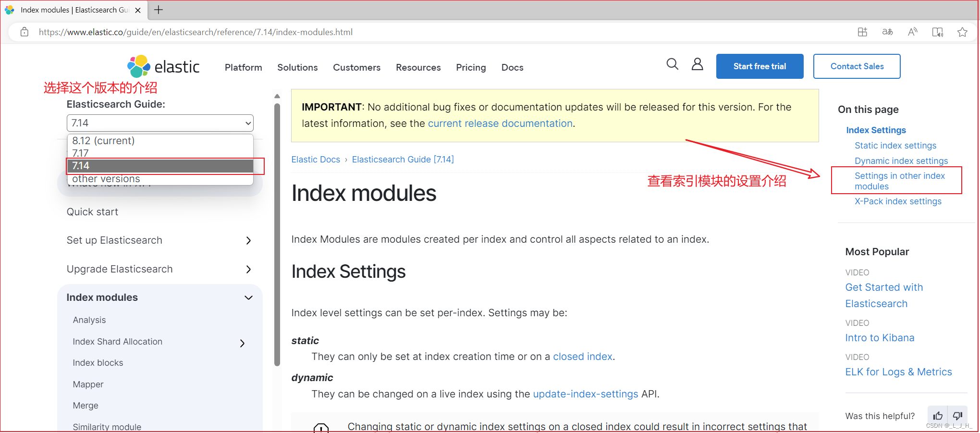The height and width of the screenshot is (433, 980).
Task: Choose 8.12 (current) version option
Action: click(160, 141)
